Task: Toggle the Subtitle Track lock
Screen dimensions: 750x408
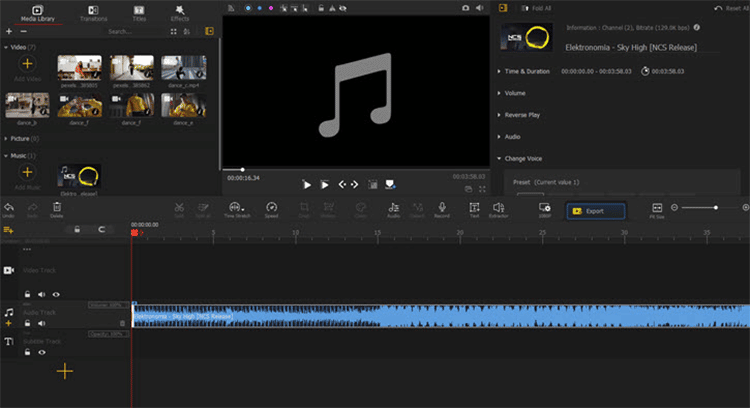Action: tap(28, 353)
